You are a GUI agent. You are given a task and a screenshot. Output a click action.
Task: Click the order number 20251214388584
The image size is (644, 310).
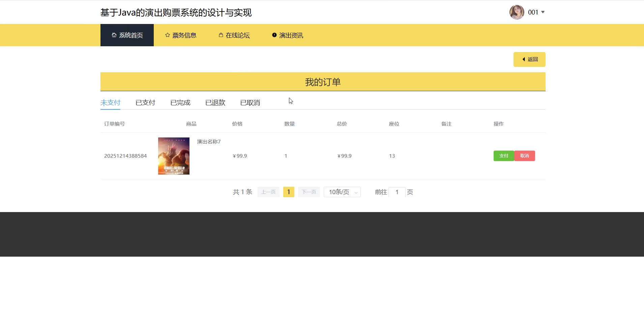tap(125, 156)
